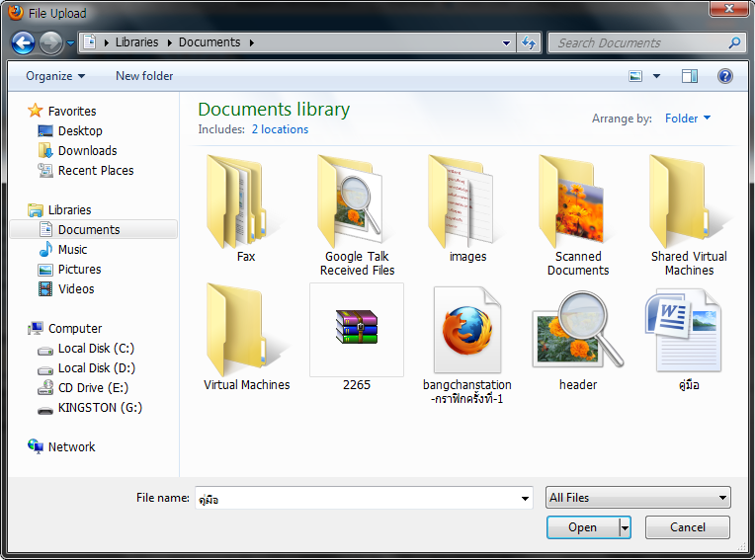Click the Back navigation arrow button
755x560 pixels.
[x=23, y=42]
